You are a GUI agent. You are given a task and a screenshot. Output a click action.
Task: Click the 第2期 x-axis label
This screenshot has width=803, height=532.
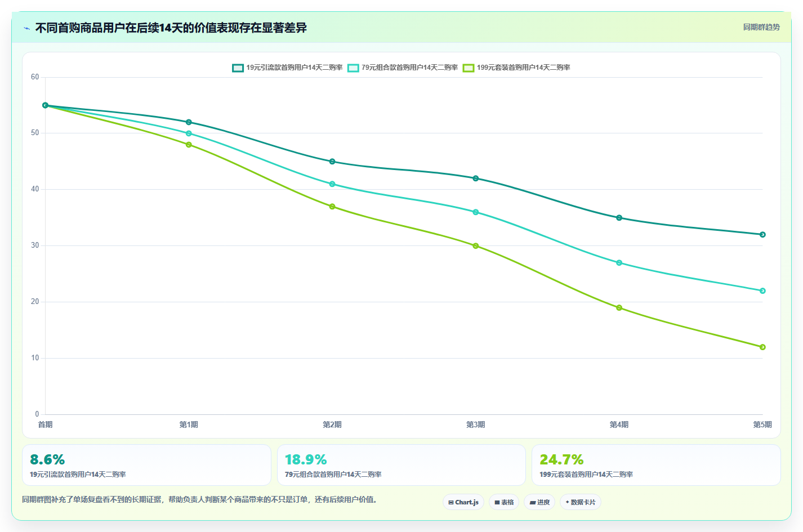332,424
